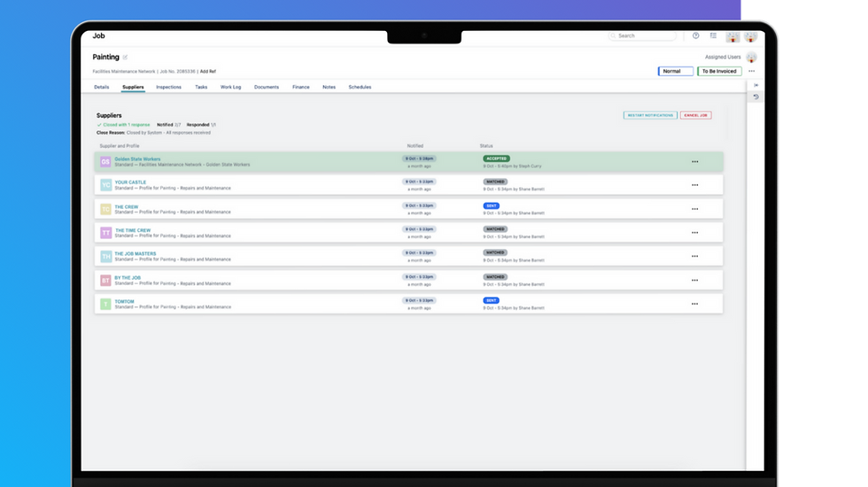Open YOUR CASTLE supplier link
868x487 pixels.
(130, 182)
